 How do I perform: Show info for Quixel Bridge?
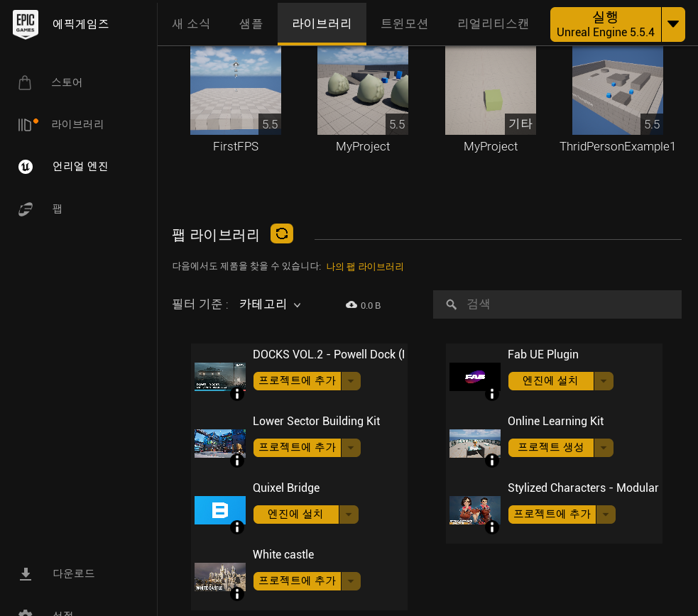click(237, 527)
